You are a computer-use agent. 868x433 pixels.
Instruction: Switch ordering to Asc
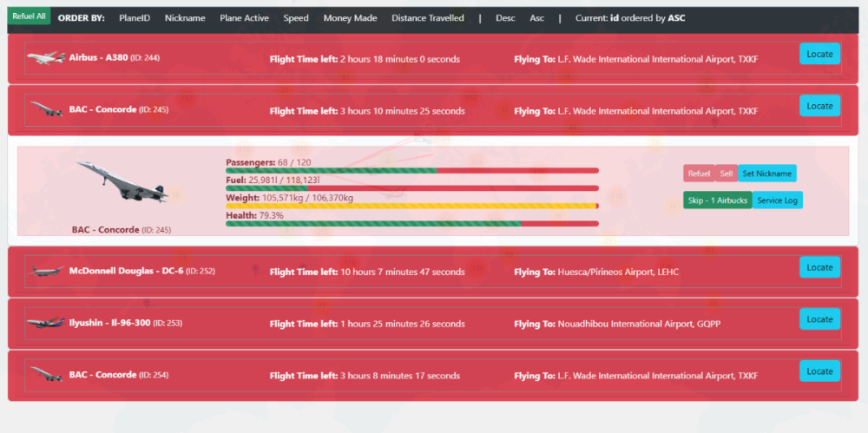(x=537, y=18)
